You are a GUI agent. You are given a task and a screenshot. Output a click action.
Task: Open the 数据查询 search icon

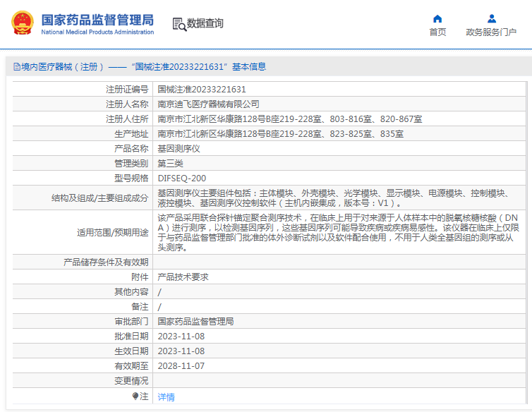tap(179, 24)
